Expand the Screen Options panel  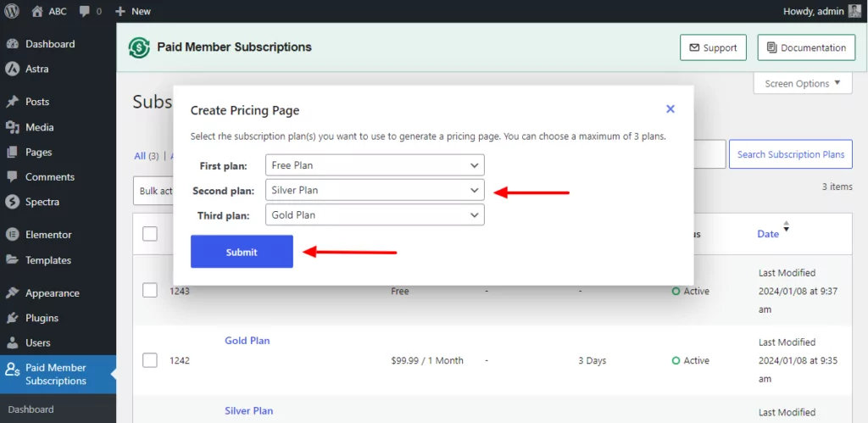[x=803, y=84]
